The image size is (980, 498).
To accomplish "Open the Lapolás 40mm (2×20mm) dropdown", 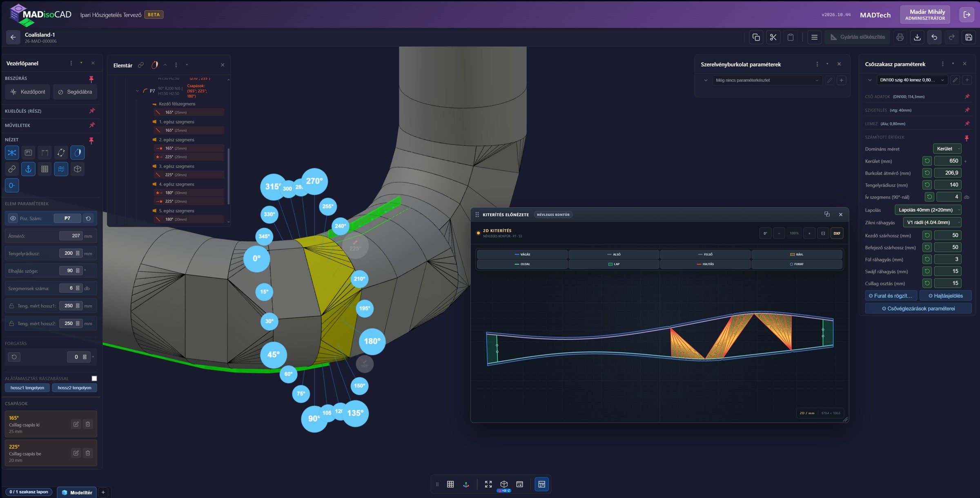I will pos(928,210).
